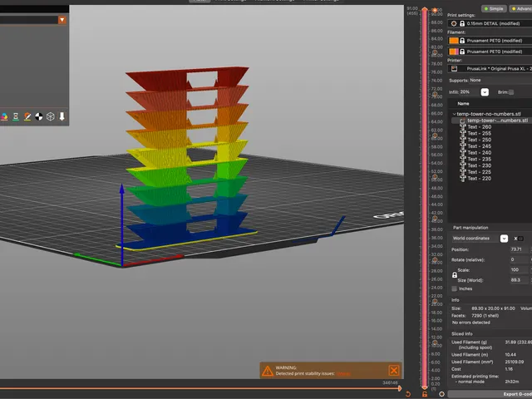Screen dimensions: 532x399
Task: Click the Position X field showing 73.71
Action: coord(520,249)
